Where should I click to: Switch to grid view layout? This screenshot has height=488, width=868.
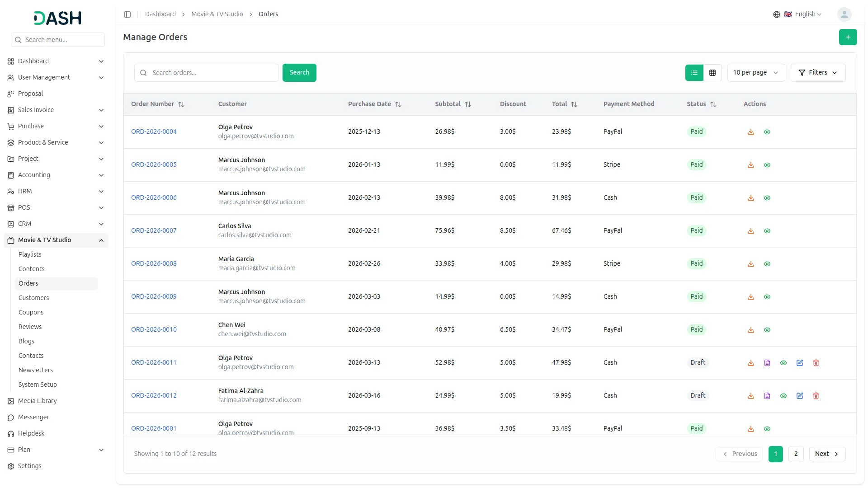[712, 73]
